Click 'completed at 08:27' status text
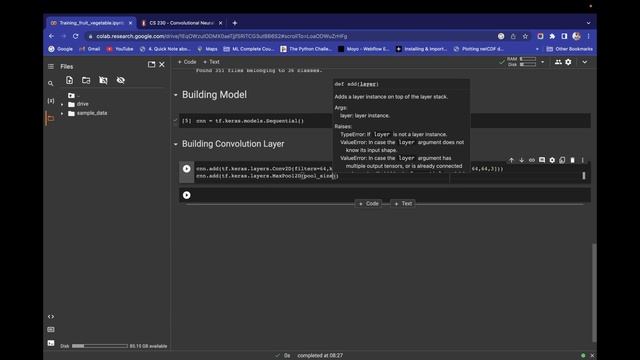 point(320,356)
